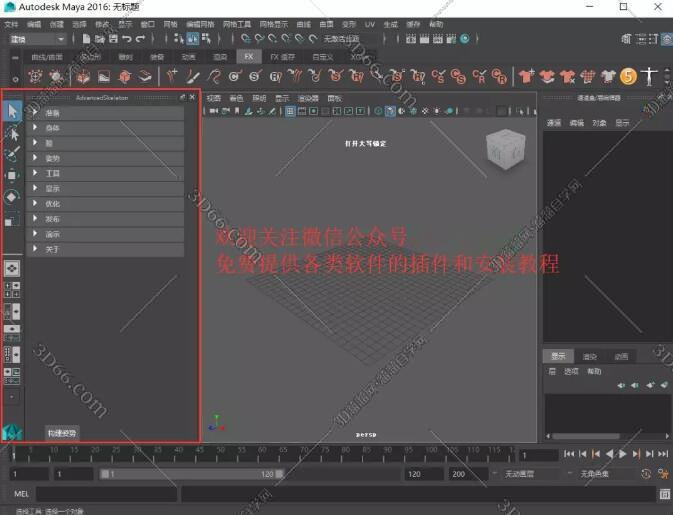The image size is (673, 515).
Task: Click the Create Hair plus shelf icon
Action: (172, 76)
